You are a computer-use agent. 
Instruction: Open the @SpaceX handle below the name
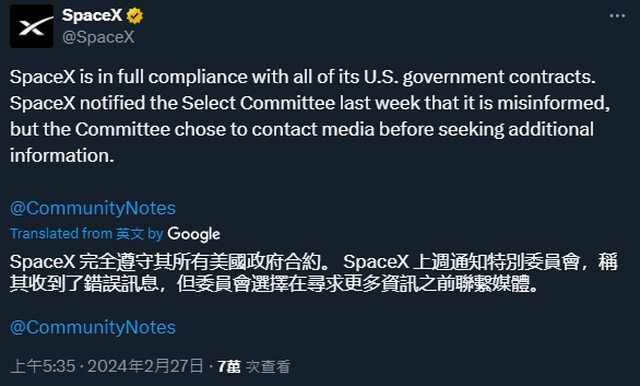pyautogui.click(x=98, y=37)
